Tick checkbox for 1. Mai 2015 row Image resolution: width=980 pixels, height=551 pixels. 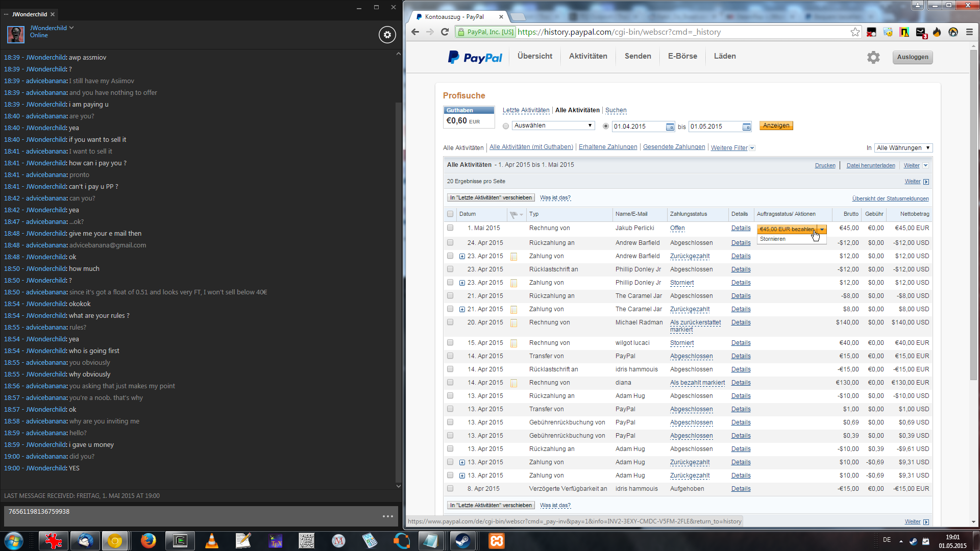coord(450,228)
